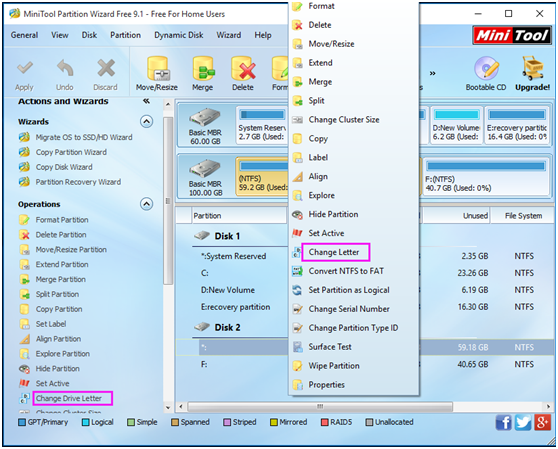Select Change Serial Number menu entry
This screenshot has height=449, width=558.
pos(349,309)
